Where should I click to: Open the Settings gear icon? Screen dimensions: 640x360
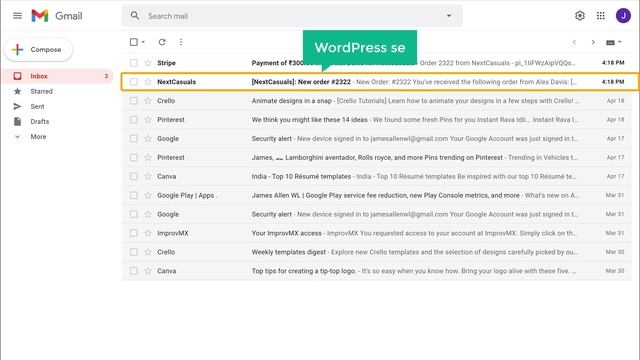pyautogui.click(x=580, y=16)
